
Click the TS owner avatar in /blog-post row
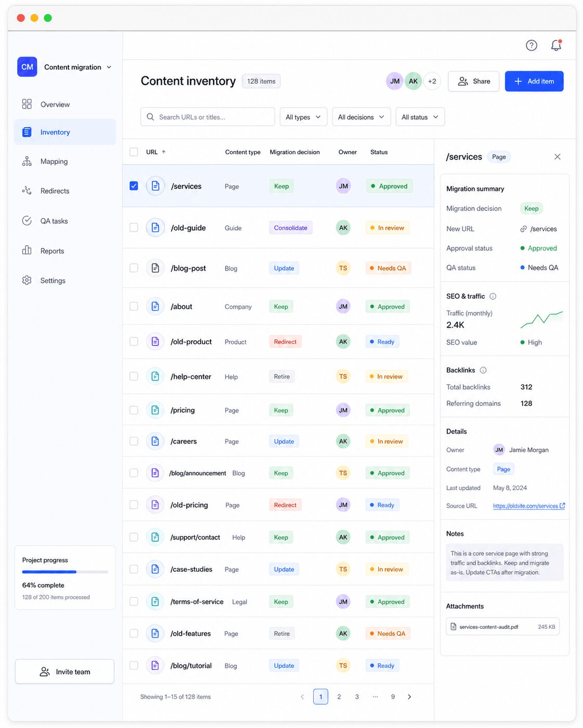coord(343,268)
